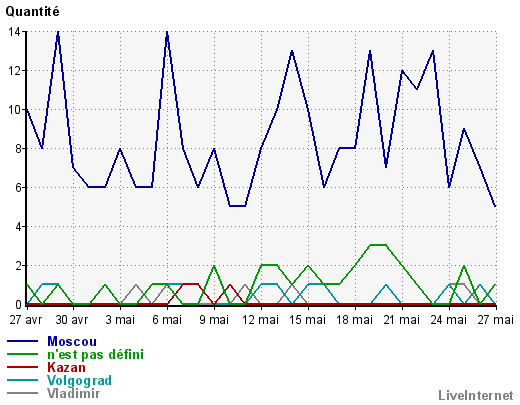Click the 27 mai axis date label
The width and height of the screenshot is (520, 405).
click(x=496, y=320)
